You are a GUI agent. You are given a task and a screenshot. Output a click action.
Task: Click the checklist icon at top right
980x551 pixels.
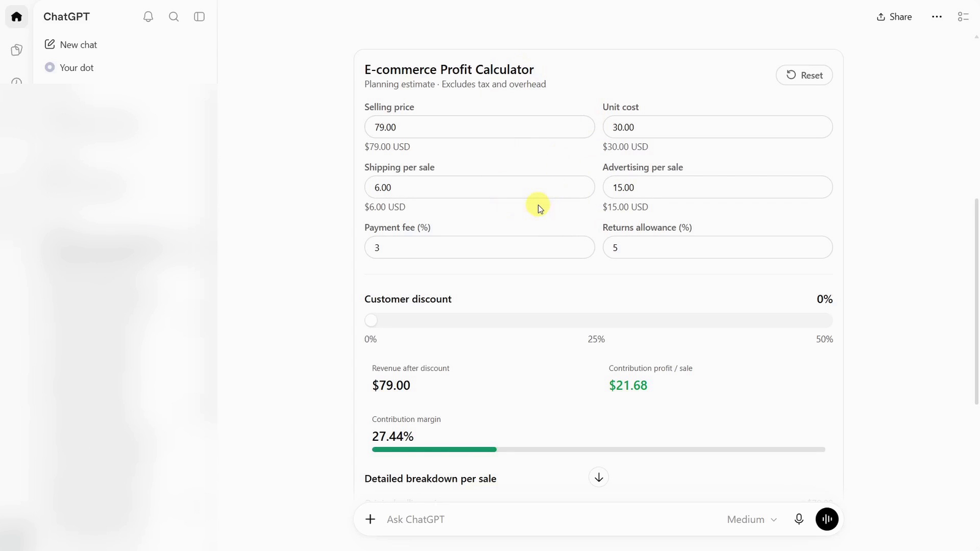tap(963, 17)
